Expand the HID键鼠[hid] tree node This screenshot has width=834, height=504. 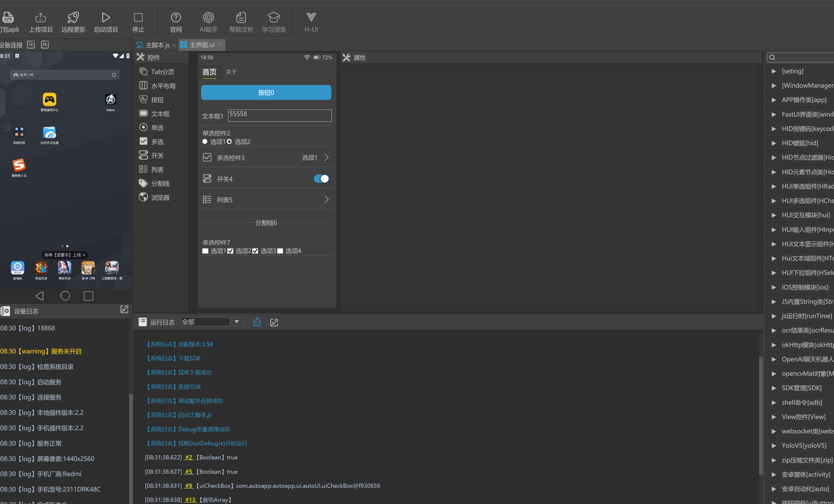[774, 143]
